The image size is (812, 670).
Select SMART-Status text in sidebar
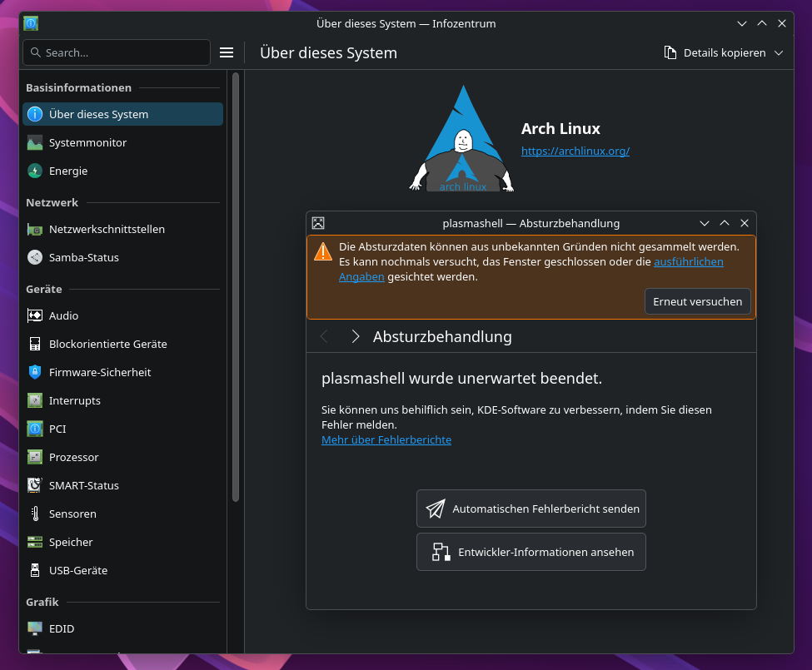[x=84, y=486]
